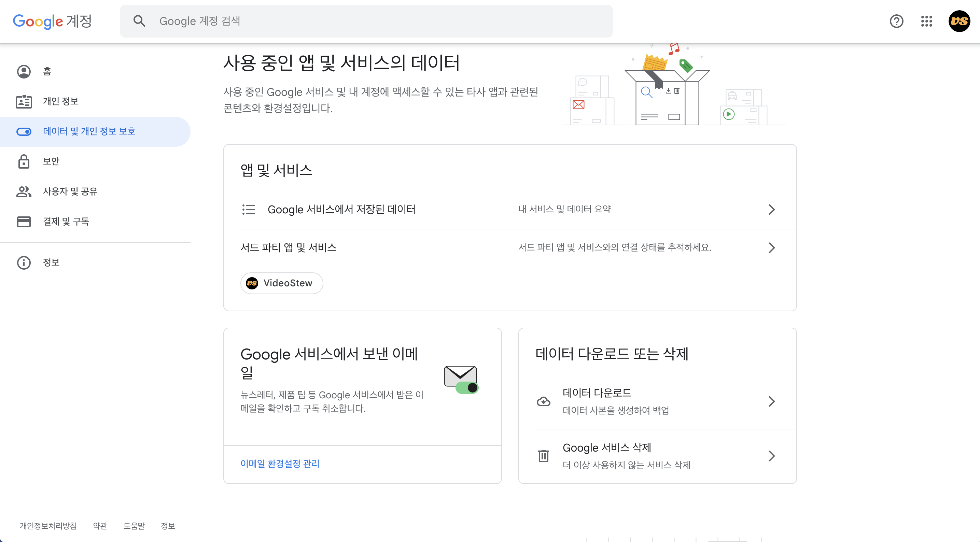Click the list icon beside saved data
Screen dimensions: 980x542
click(x=249, y=209)
